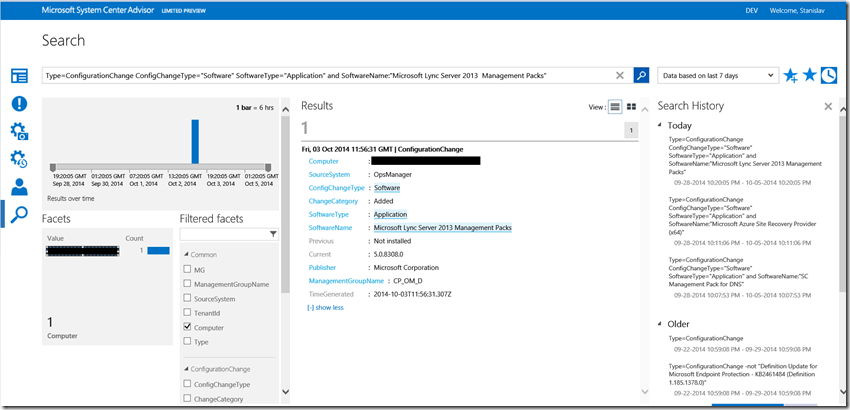
Task: Clear the search query with the X
Action: coord(620,76)
